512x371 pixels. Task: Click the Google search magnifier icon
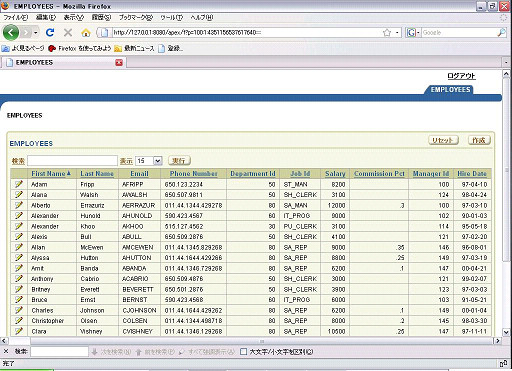click(501, 32)
